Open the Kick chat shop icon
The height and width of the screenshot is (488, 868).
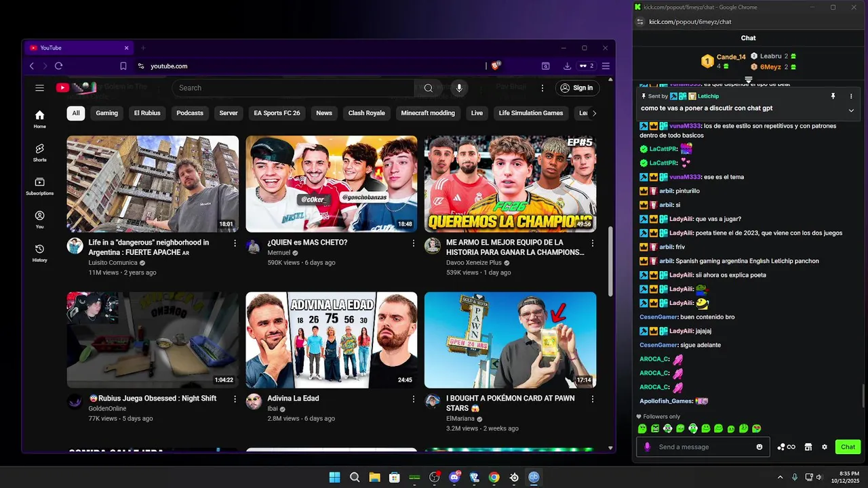(808, 447)
